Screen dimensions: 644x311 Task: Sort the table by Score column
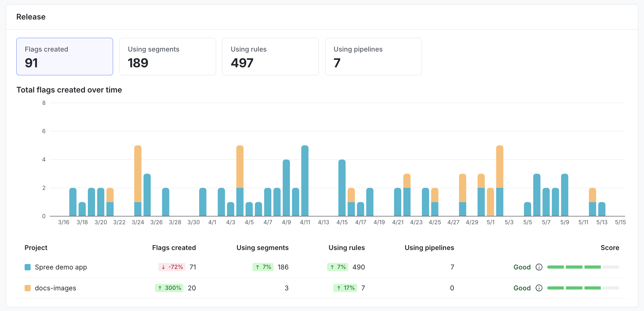point(610,247)
